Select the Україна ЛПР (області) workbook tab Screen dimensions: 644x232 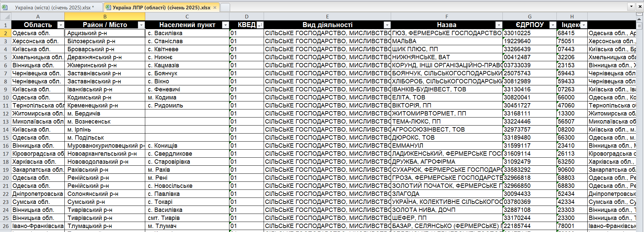pyautogui.click(x=161, y=7)
